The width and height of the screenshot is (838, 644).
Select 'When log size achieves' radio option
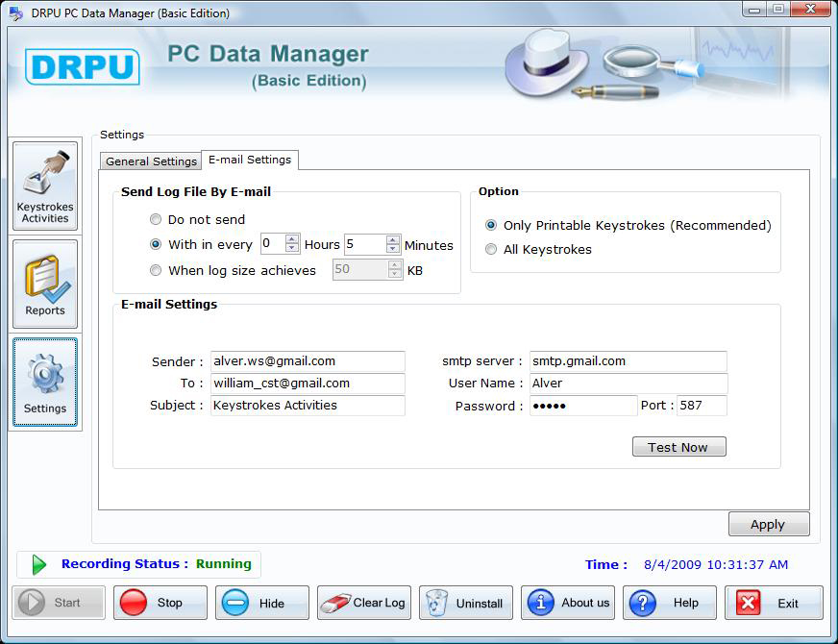156,270
